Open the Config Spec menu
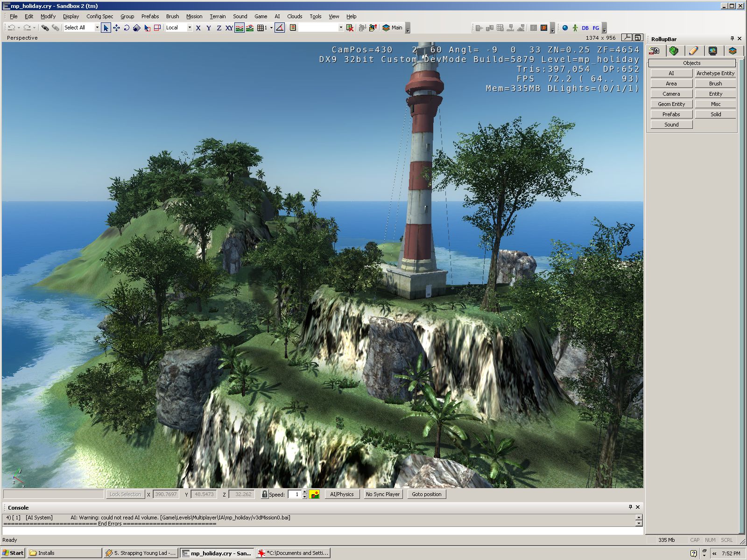The image size is (747, 560). 99,16
